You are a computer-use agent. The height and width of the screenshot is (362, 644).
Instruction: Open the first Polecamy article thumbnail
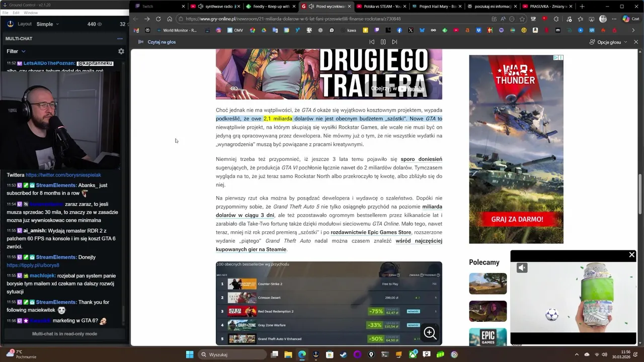click(488, 284)
